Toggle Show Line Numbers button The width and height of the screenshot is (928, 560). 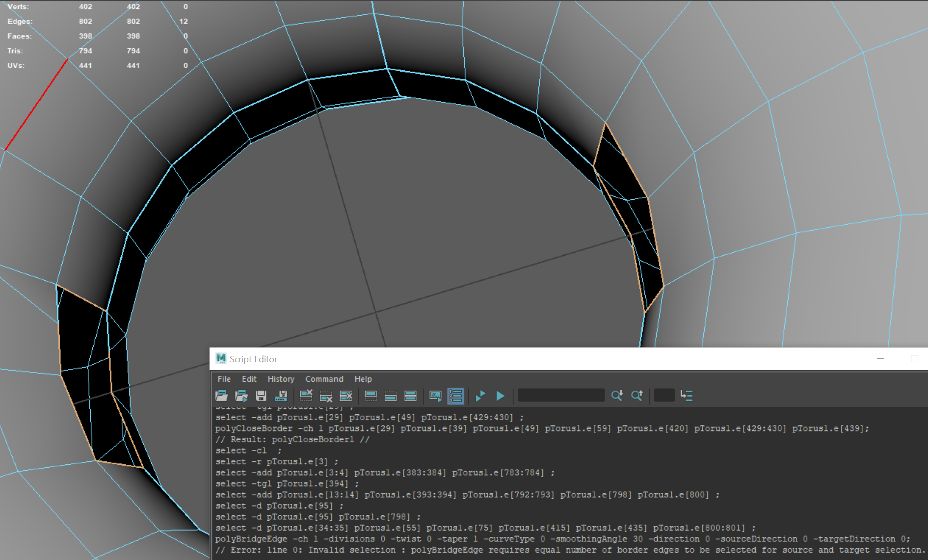pyautogui.click(x=455, y=396)
